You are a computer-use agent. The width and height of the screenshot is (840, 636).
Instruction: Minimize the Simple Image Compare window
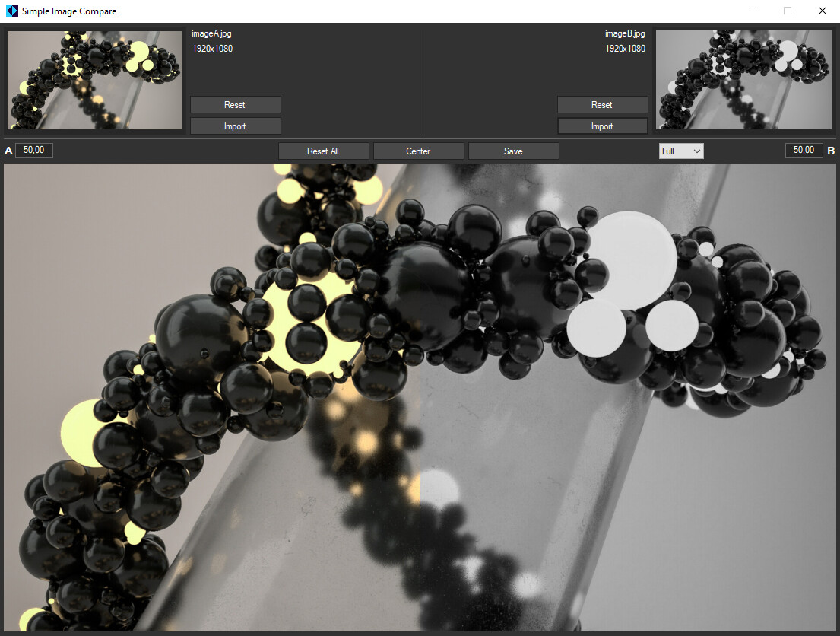click(753, 11)
